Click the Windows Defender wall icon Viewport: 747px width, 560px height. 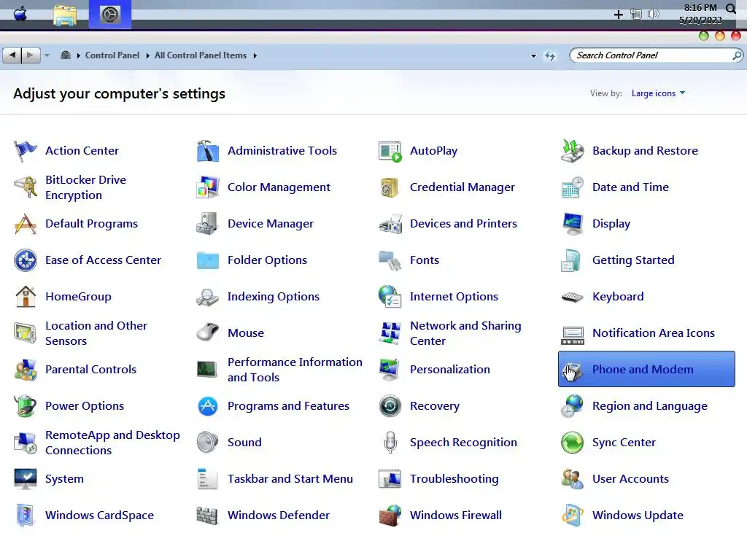click(208, 516)
